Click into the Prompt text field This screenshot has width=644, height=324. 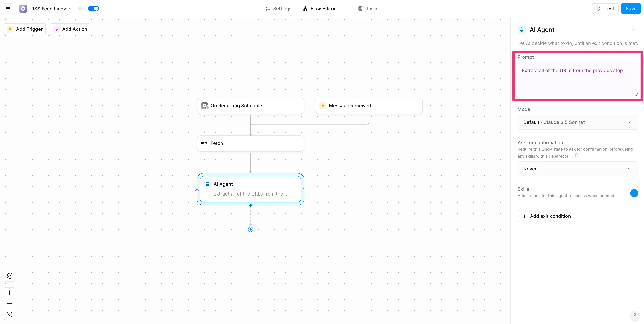[x=577, y=80]
